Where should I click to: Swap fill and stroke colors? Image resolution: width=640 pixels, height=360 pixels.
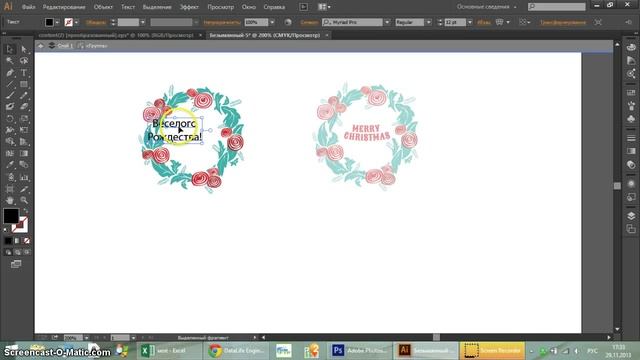pyautogui.click(x=26, y=211)
